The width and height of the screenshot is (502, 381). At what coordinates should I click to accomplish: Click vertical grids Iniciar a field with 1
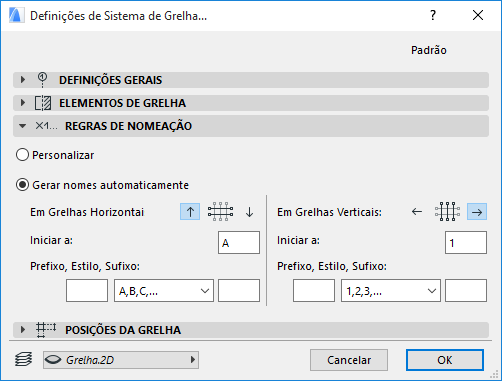point(466,243)
